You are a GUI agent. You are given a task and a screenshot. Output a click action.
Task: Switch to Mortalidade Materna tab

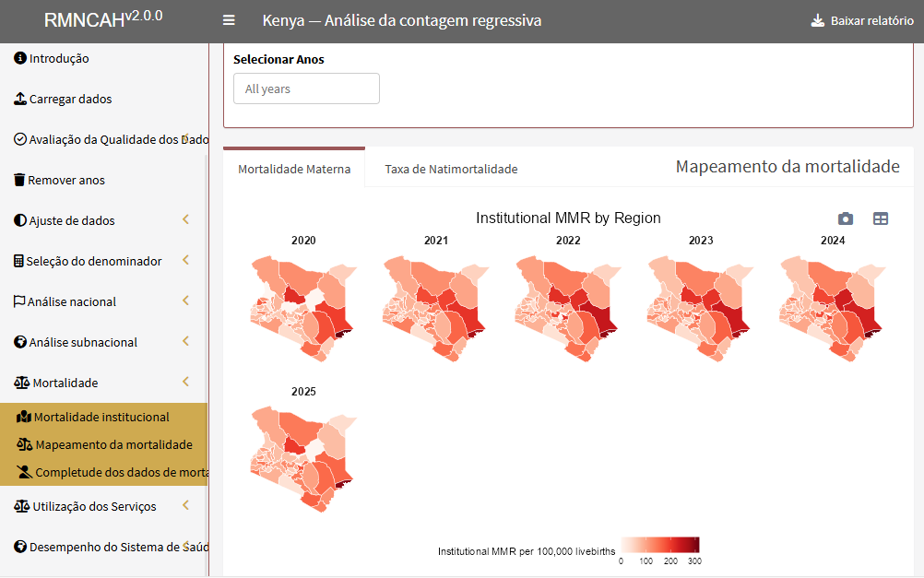[x=294, y=169]
